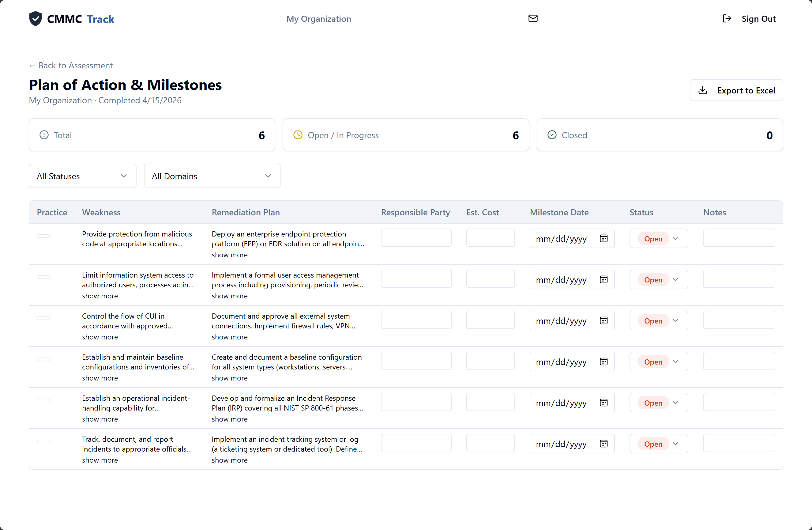
Task: Open the All Domains filter dropdown
Action: [x=212, y=176]
